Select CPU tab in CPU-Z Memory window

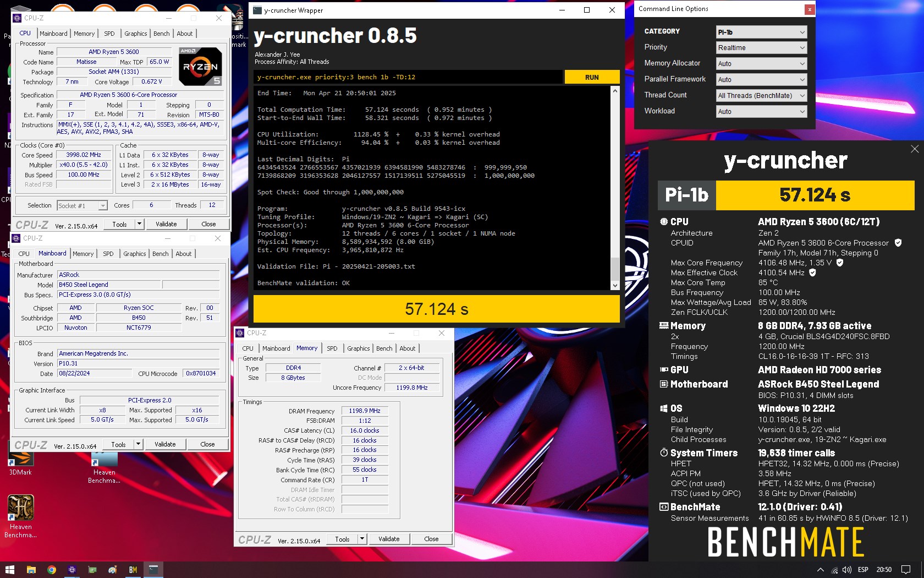(248, 348)
